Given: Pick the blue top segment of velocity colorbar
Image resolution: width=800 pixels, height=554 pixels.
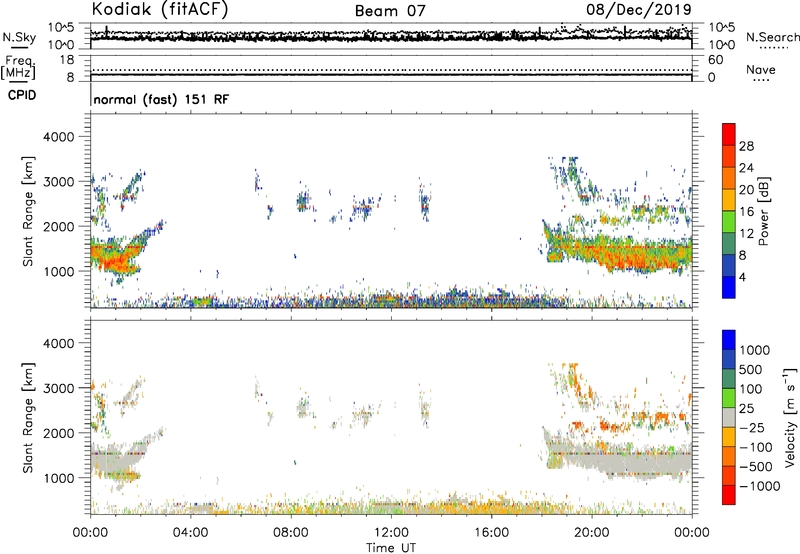Looking at the screenshot, I should (x=729, y=340).
